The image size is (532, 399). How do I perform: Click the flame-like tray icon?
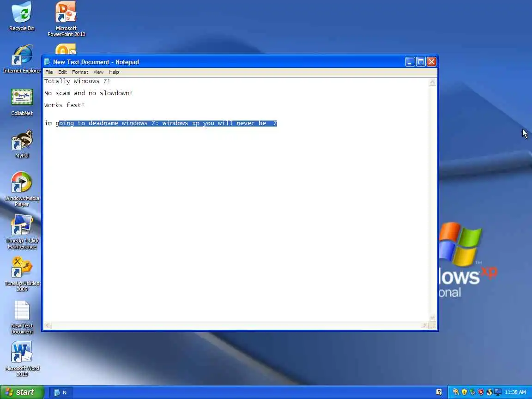(x=489, y=392)
